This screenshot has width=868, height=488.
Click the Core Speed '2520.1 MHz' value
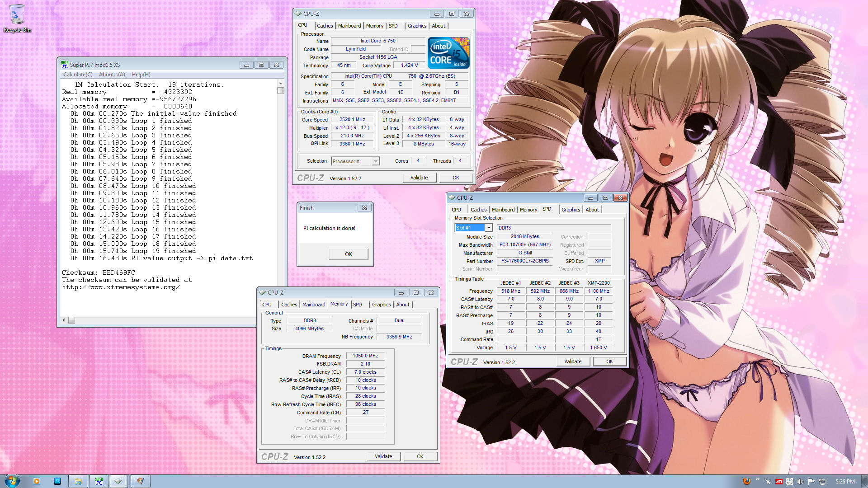352,120
